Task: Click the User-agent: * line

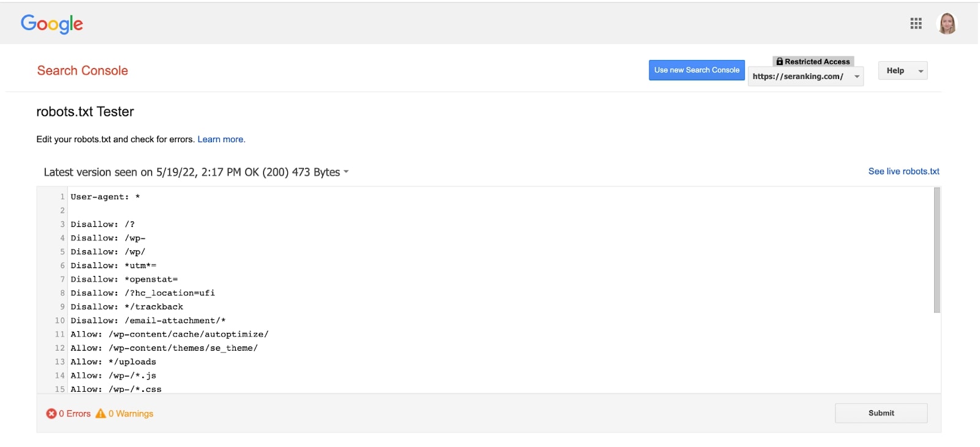Action: [105, 197]
